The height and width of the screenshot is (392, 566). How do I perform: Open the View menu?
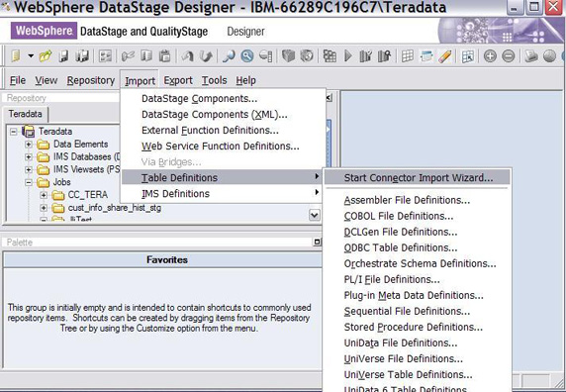47,80
